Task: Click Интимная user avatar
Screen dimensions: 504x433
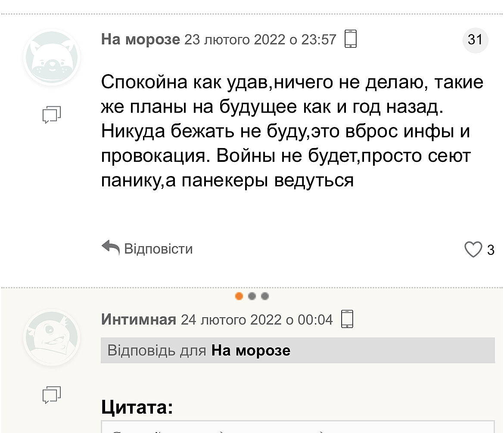Action: tap(51, 337)
